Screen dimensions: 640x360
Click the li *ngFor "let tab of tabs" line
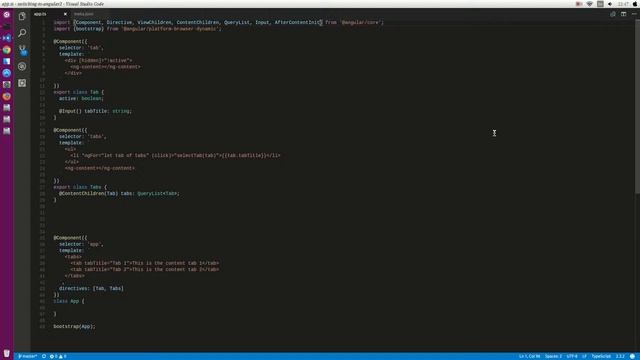tap(176, 156)
